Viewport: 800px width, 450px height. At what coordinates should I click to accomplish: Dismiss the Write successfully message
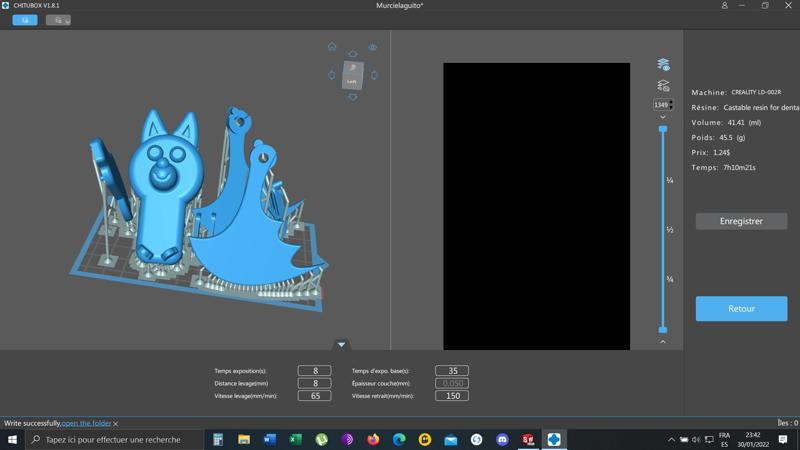point(116,423)
